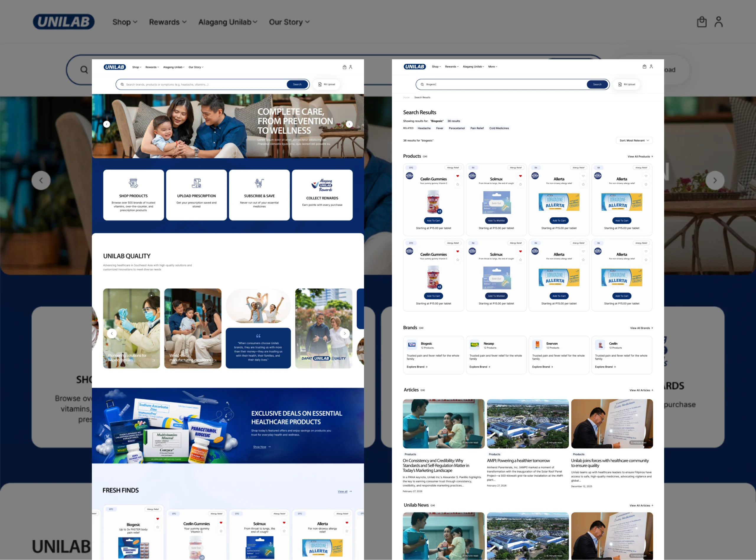Image resolution: width=756 pixels, height=560 pixels.
Task: Go to previous slide in the background hero carousel
Action: pyautogui.click(x=41, y=180)
